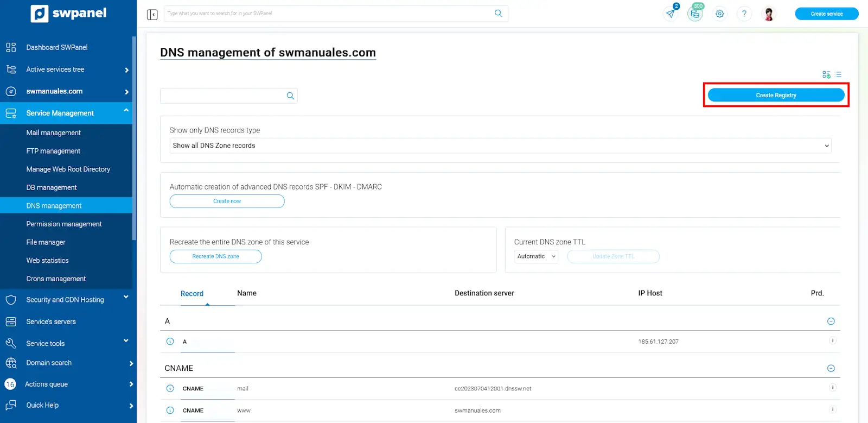Open the settings gear icon

click(719, 14)
